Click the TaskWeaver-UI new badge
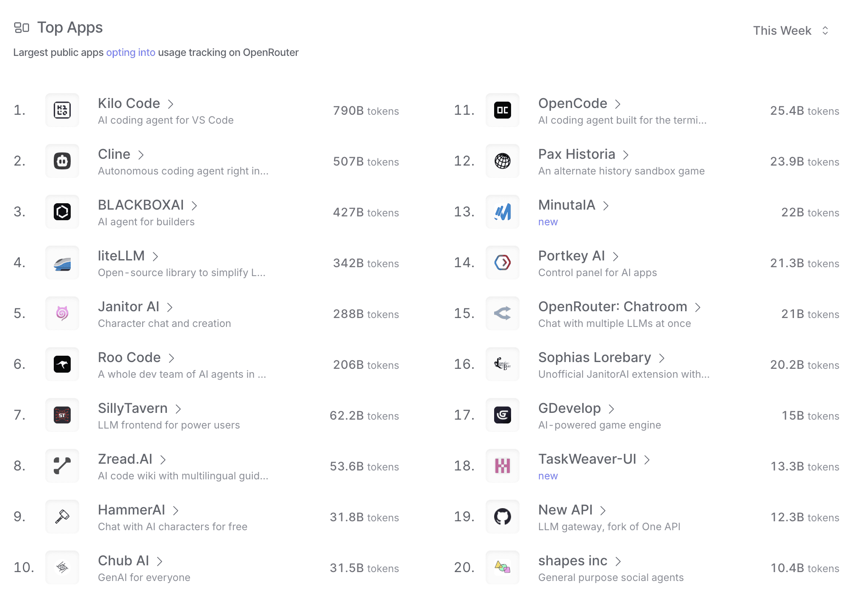 point(548,476)
